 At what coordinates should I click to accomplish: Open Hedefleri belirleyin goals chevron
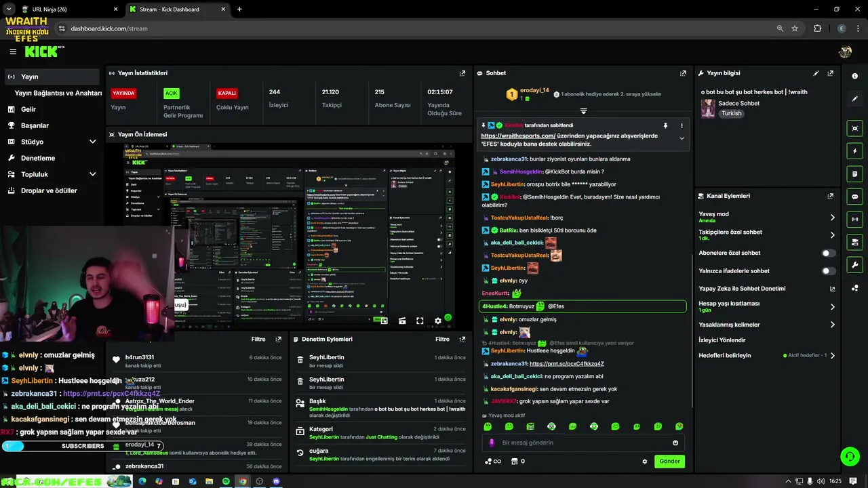pyautogui.click(x=833, y=356)
